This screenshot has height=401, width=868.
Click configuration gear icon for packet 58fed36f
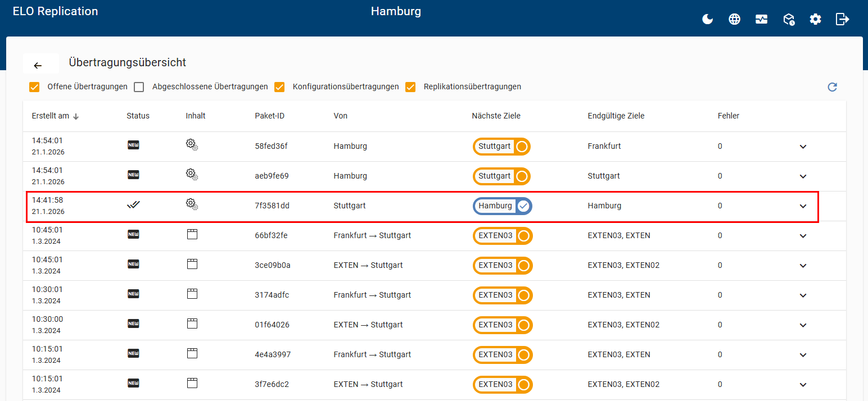click(x=192, y=145)
